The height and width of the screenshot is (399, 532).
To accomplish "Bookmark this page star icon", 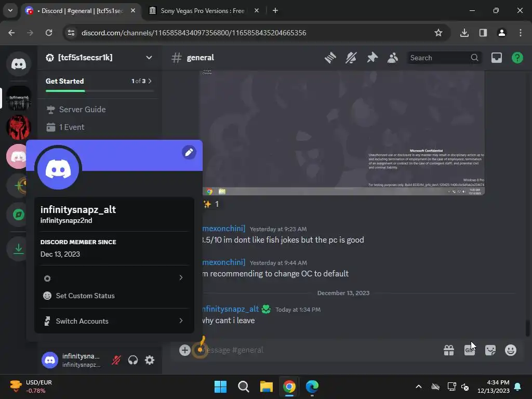I will click(438, 33).
